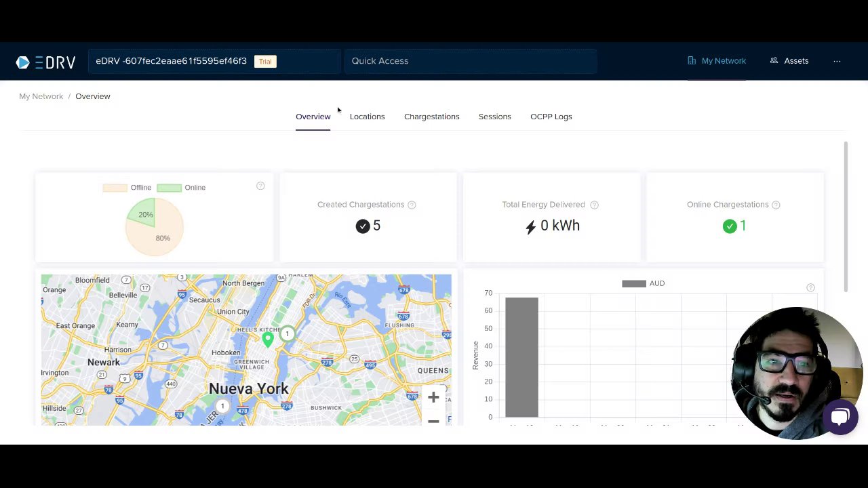868x488 pixels.
Task: Click the "Newark" map label
Action: (x=104, y=363)
